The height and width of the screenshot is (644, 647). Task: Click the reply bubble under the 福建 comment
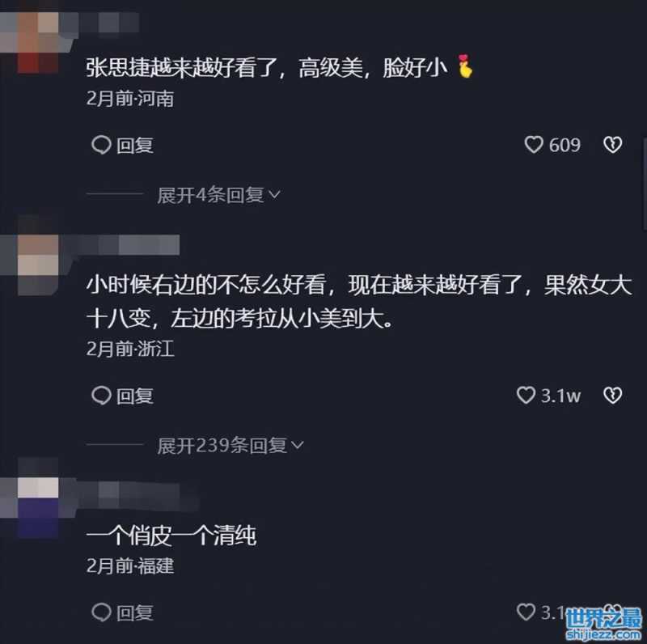tap(101, 612)
